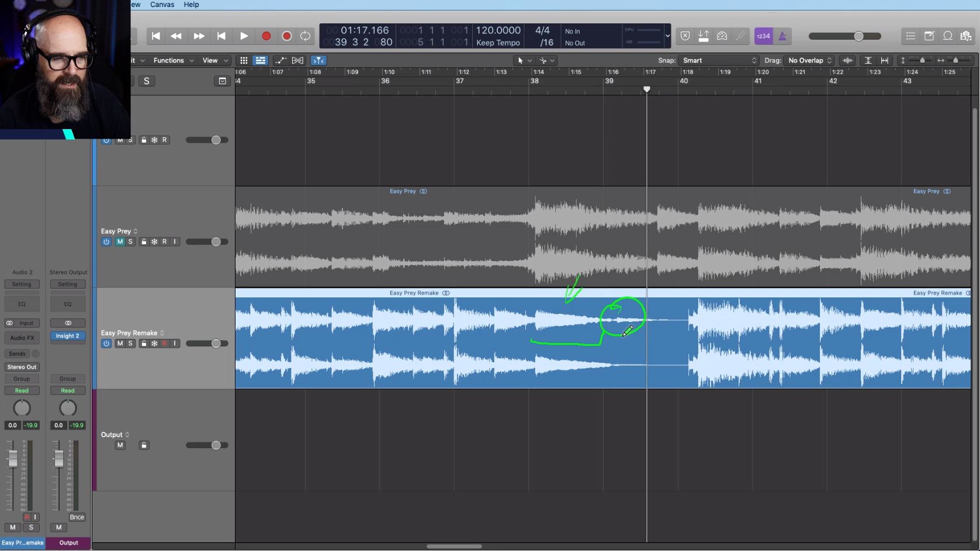The width and height of the screenshot is (980, 551).
Task: Open the Help menu
Action: (191, 5)
